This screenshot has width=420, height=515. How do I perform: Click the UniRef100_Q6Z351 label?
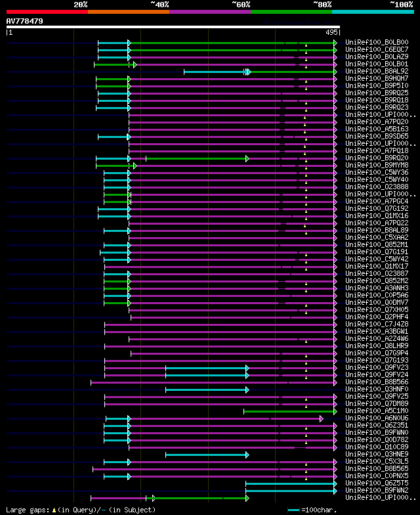pyautogui.click(x=377, y=426)
